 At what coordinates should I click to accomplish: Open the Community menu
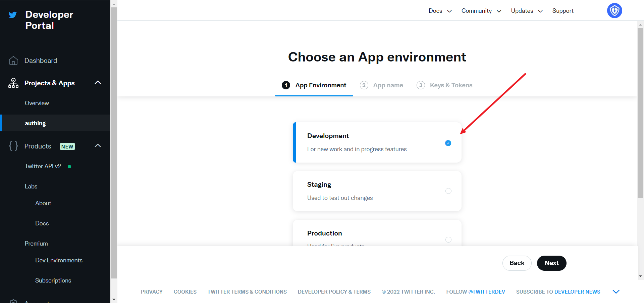pyautogui.click(x=481, y=11)
